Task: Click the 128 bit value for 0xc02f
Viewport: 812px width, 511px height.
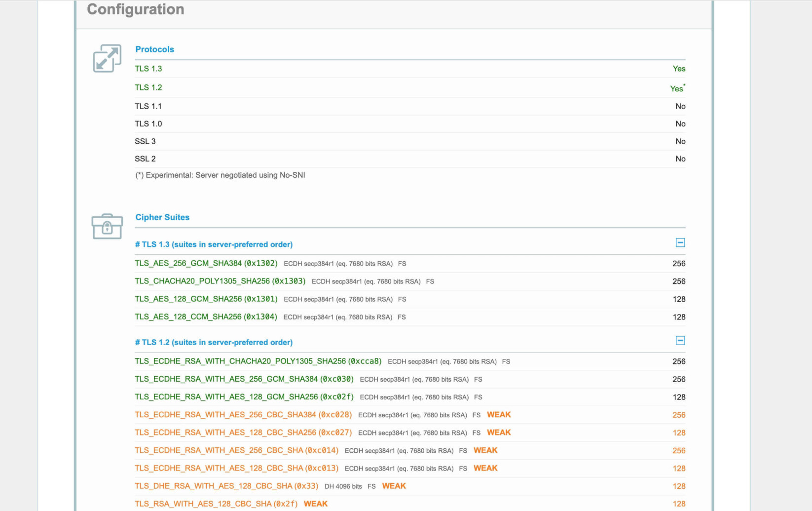Action: point(679,397)
